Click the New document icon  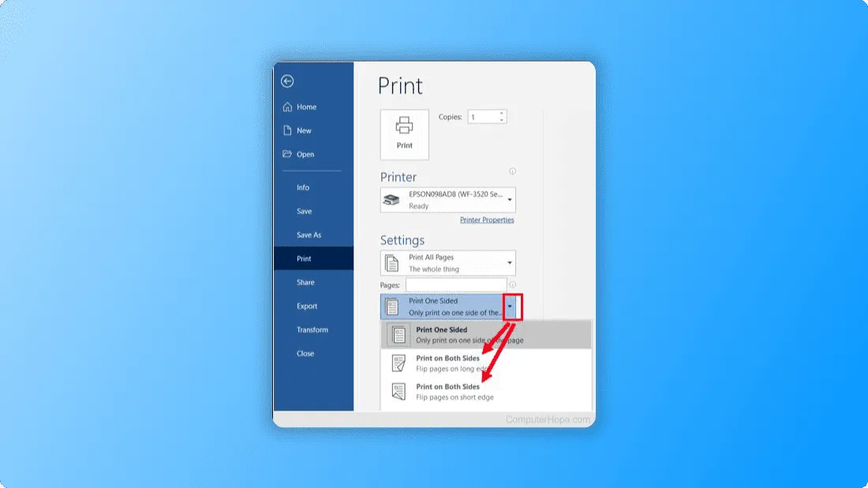click(x=287, y=131)
